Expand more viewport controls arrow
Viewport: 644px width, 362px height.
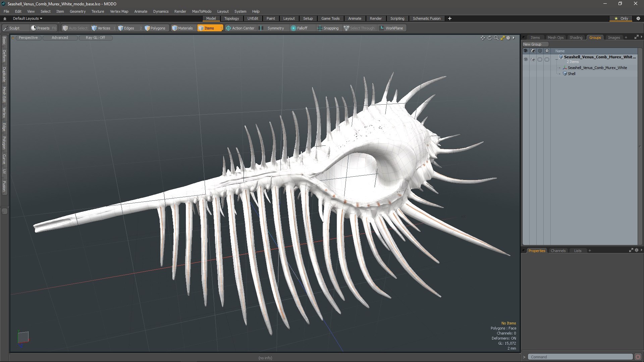coord(514,38)
